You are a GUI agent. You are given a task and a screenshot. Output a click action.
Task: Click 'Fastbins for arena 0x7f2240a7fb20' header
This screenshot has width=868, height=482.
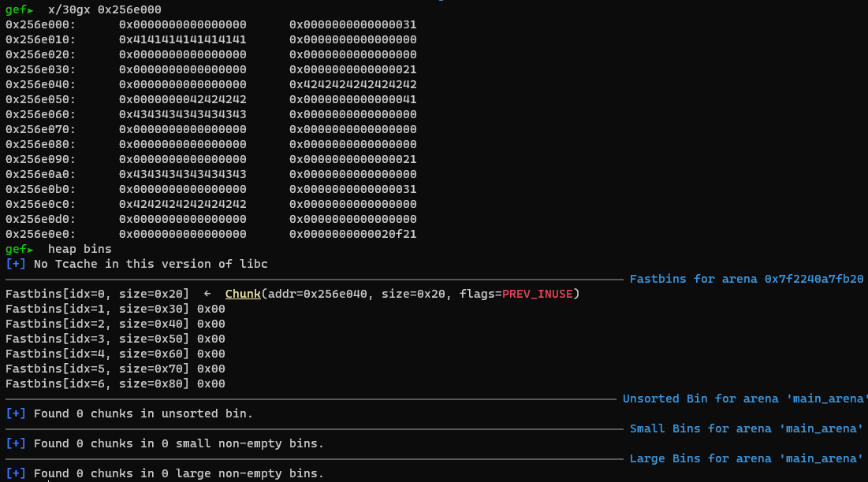[747, 279]
